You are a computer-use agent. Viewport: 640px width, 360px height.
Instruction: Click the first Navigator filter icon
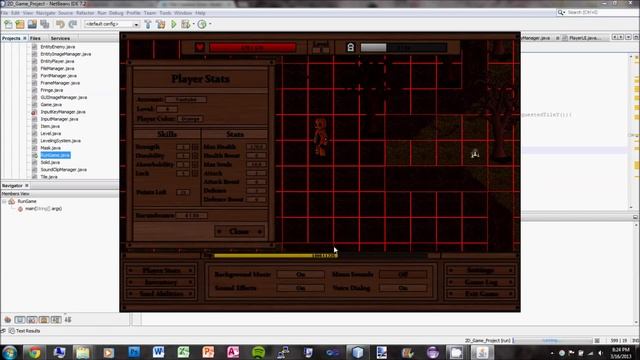pyautogui.click(x=8, y=320)
